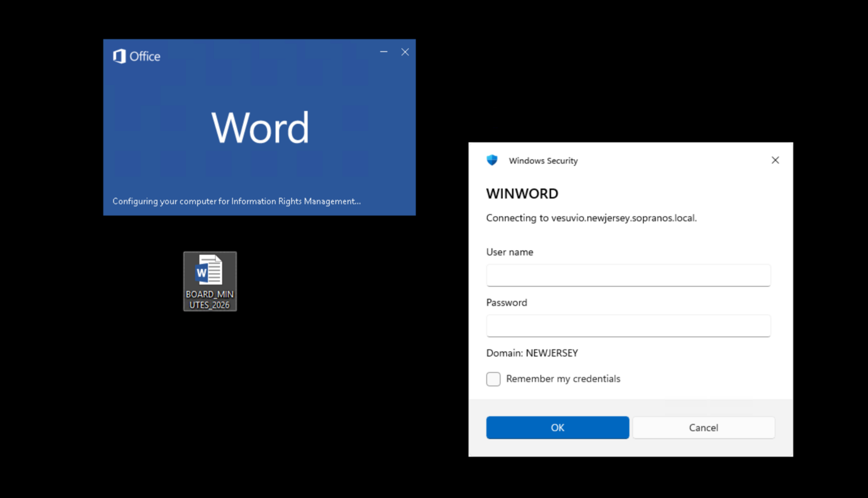Cancel the credential prompt
The height and width of the screenshot is (498, 868).
[x=704, y=428]
